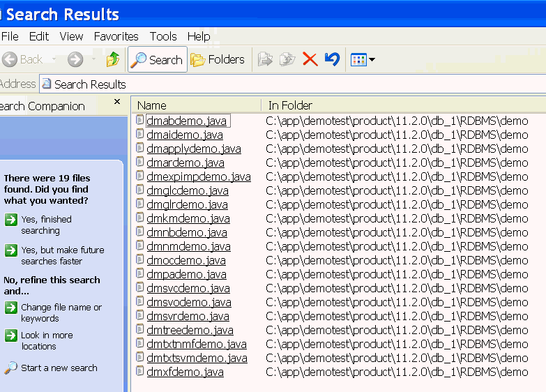Viewport: 546px width, 392px height.
Task: Open the Views dropdown button
Action: [363, 60]
